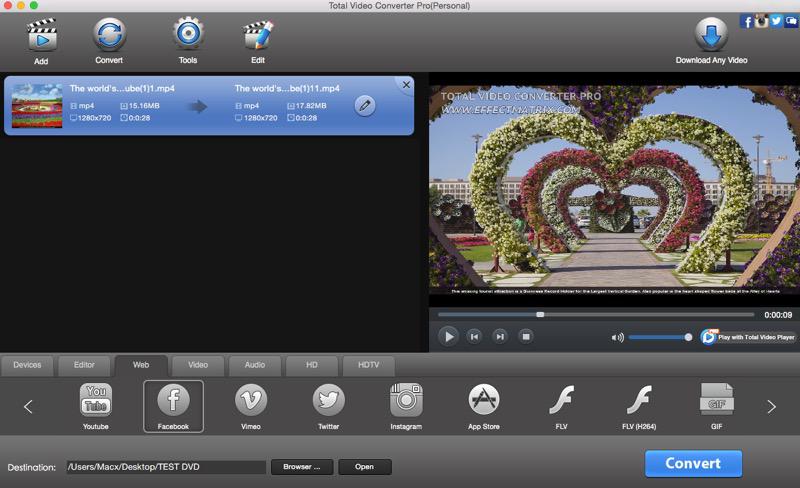The height and width of the screenshot is (488, 800).
Task: Switch to the Editor tab
Action: tap(84, 365)
